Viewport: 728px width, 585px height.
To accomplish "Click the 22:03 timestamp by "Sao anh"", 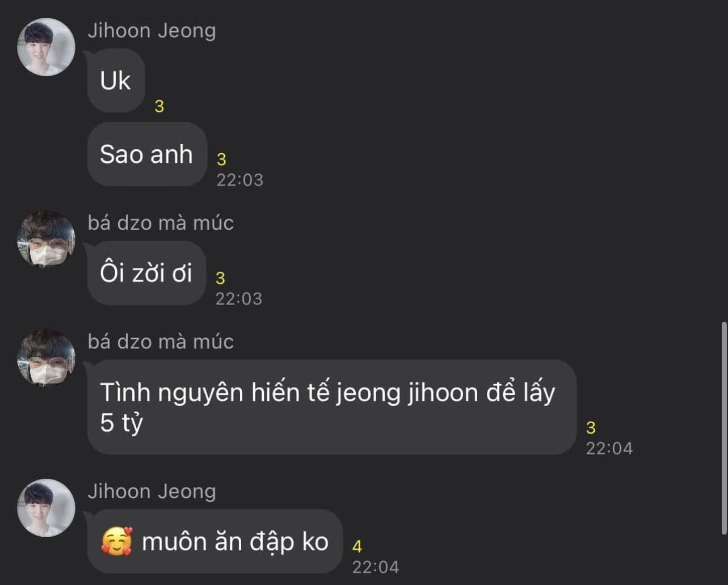I will coord(239,180).
